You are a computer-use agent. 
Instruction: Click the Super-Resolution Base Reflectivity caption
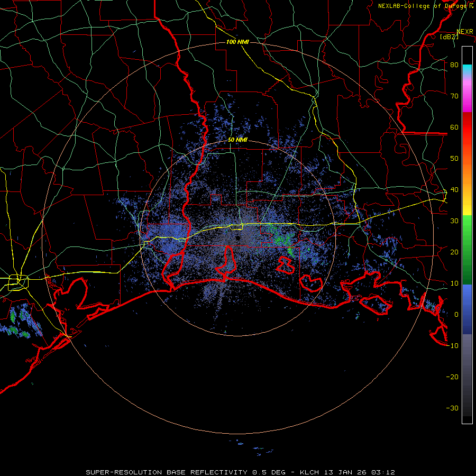[240, 472]
